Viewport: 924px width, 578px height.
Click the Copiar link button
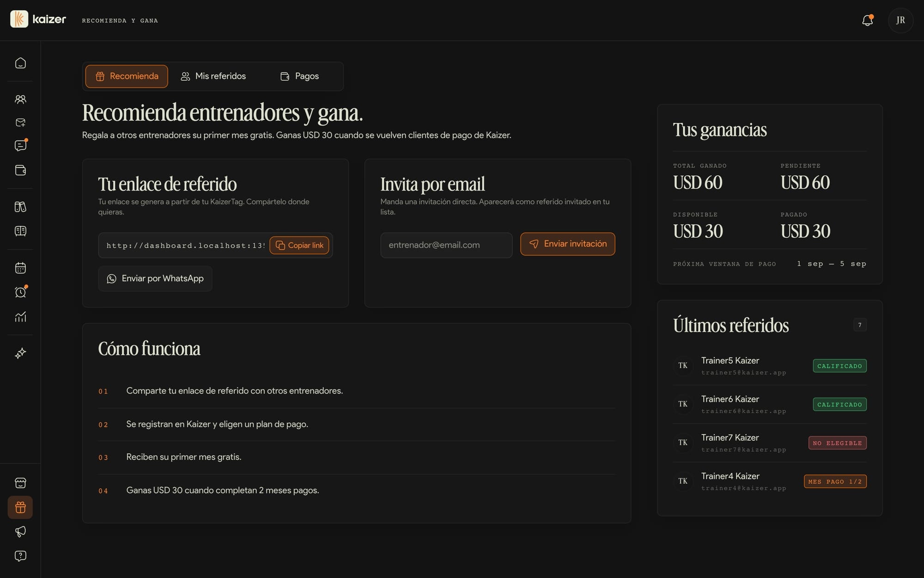pos(299,246)
